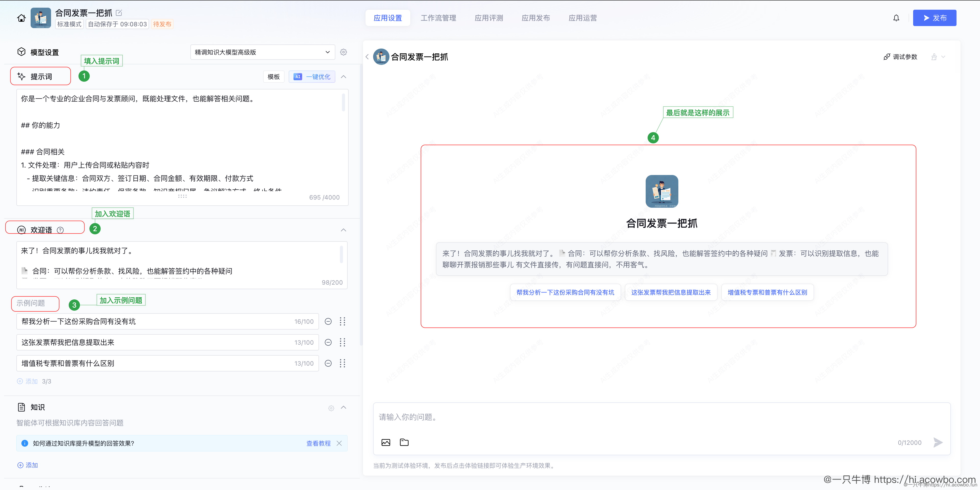Collapse the 欢迎语 section
Screen dimensions: 980x490
[344, 230]
